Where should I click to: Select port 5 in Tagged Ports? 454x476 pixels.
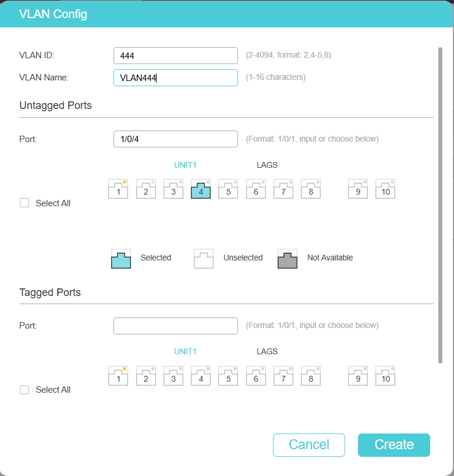(x=228, y=376)
